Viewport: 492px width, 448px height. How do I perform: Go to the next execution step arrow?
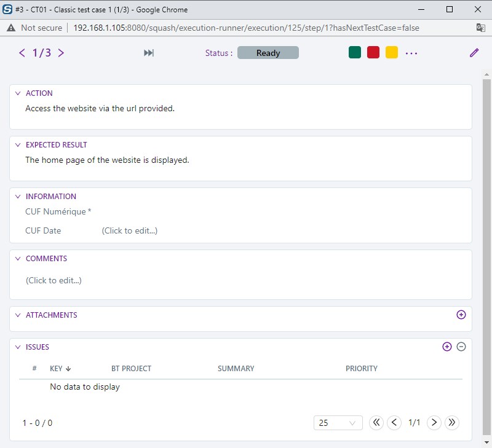(61, 53)
